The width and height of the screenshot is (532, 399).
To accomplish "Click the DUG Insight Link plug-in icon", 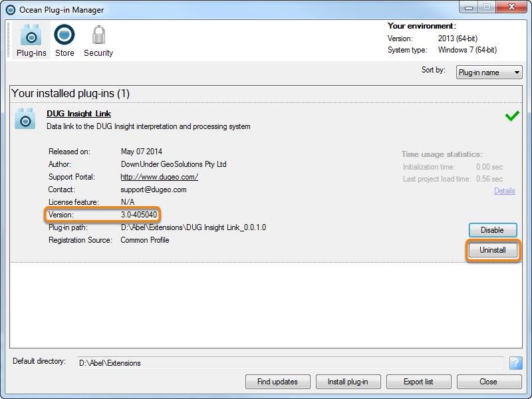I will (25, 119).
